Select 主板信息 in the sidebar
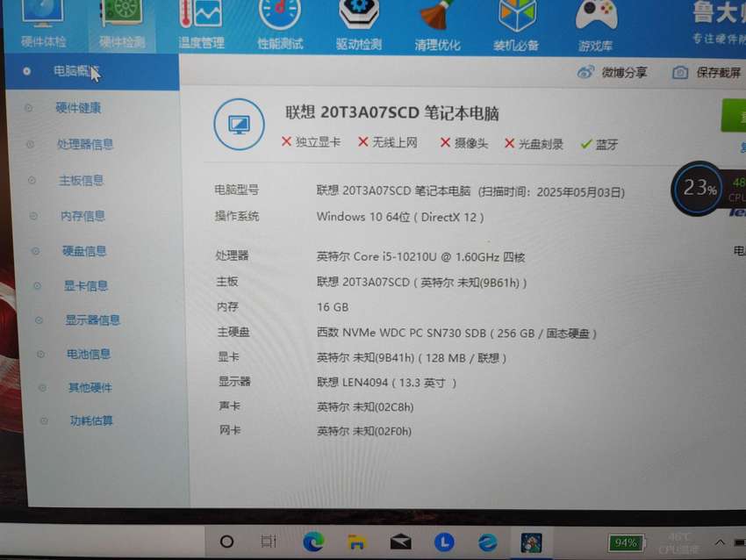746x560 pixels. [x=82, y=180]
